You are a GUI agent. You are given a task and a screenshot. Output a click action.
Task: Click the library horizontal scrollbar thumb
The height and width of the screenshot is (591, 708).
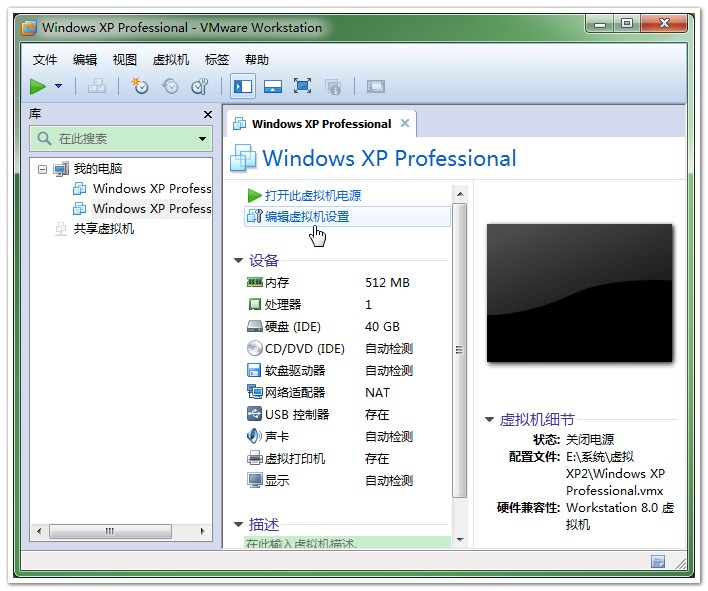pyautogui.click(x=110, y=531)
